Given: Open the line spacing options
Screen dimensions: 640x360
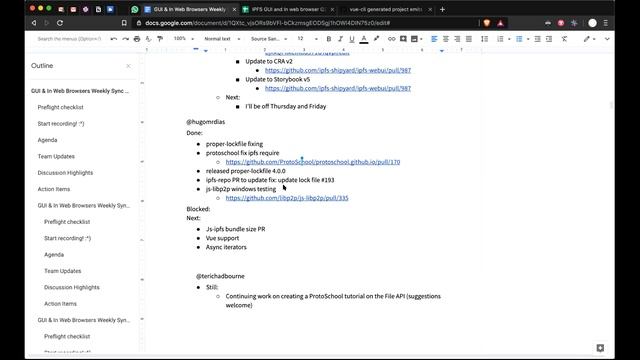Looking at the screenshot, I should click(x=484, y=39).
